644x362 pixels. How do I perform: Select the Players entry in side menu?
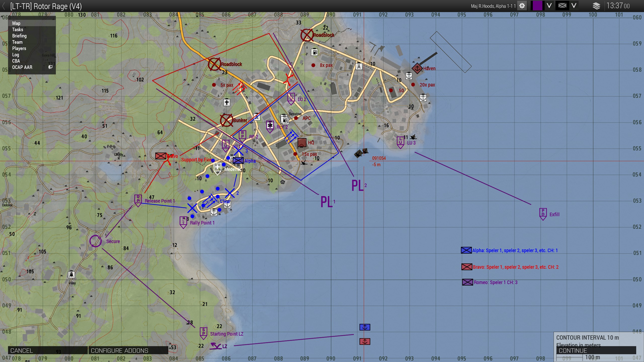tap(19, 48)
